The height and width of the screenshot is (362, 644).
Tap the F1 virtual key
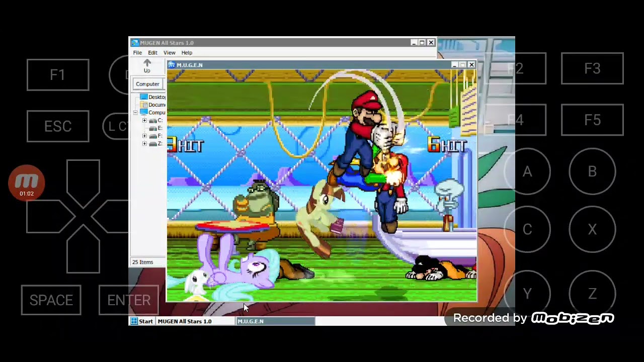pyautogui.click(x=58, y=75)
